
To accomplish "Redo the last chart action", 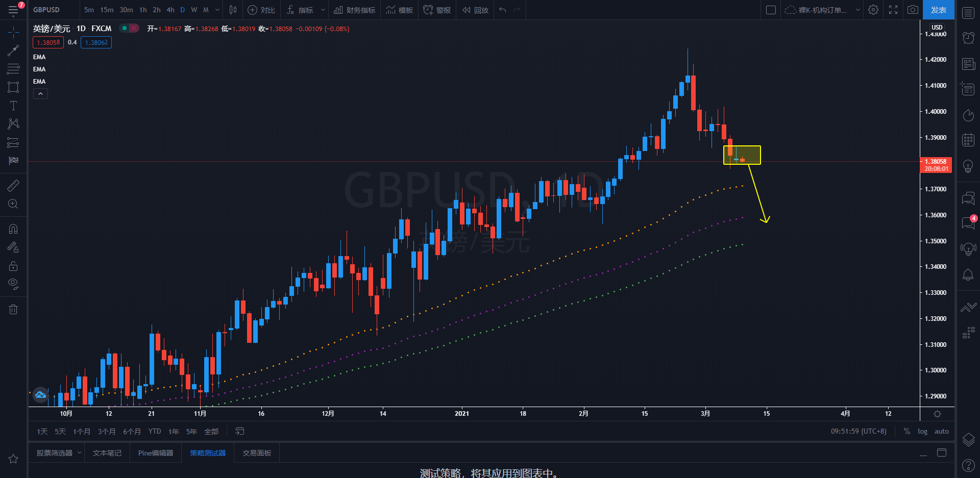I will 517,10.
